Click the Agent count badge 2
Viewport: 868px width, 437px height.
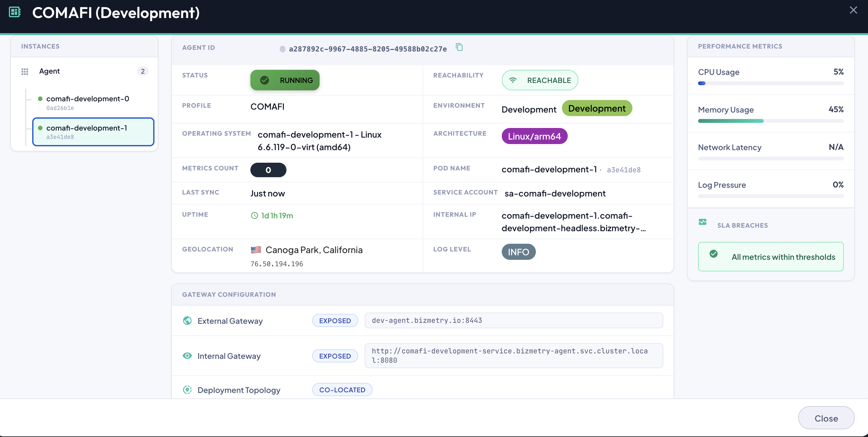pyautogui.click(x=143, y=71)
